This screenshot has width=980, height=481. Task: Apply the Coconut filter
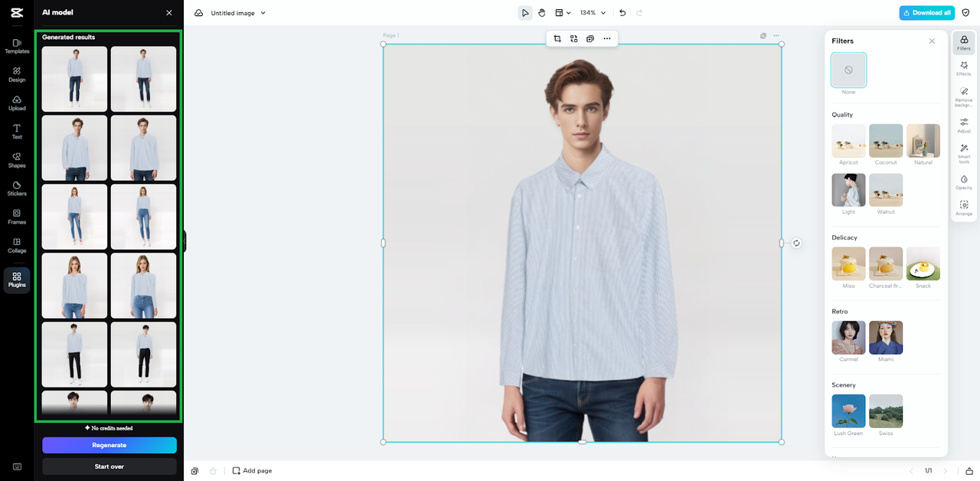point(886,141)
